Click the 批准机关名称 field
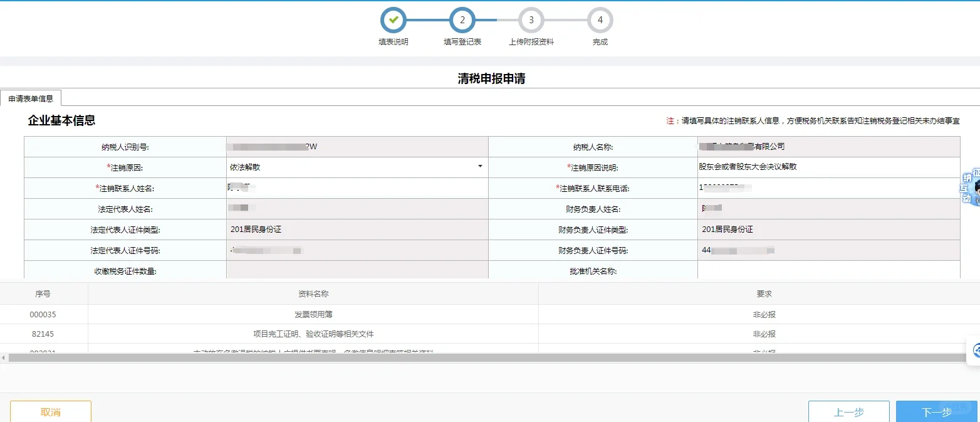The width and height of the screenshot is (980, 422). (x=827, y=271)
